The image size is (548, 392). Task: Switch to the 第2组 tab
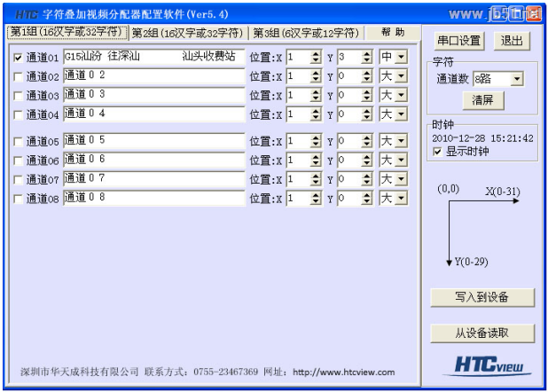(188, 33)
